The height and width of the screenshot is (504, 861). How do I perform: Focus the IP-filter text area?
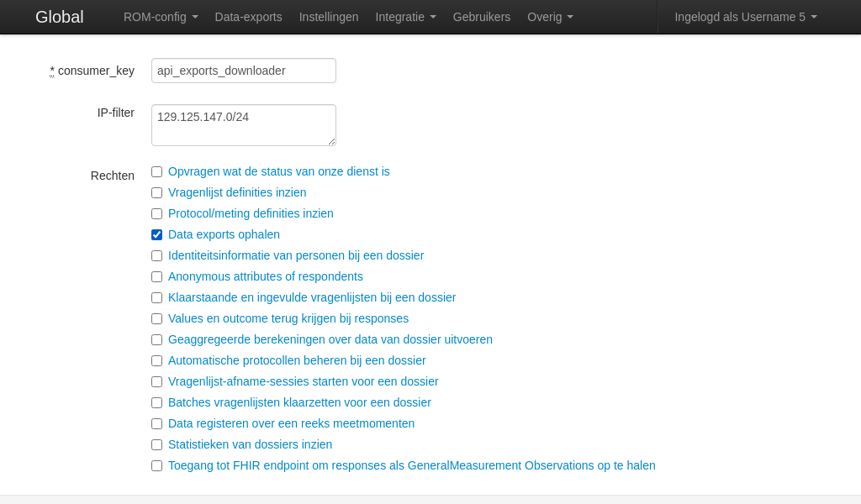243,125
